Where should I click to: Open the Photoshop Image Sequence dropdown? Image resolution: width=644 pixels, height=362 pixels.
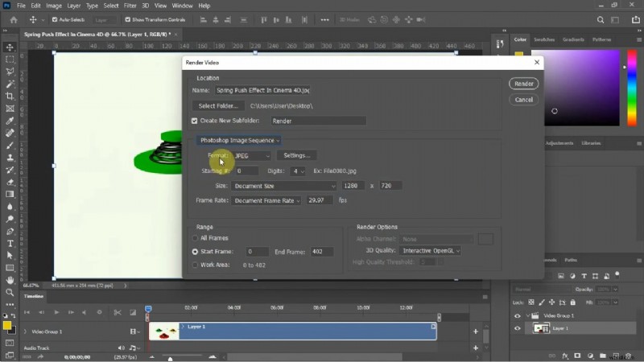(238, 140)
